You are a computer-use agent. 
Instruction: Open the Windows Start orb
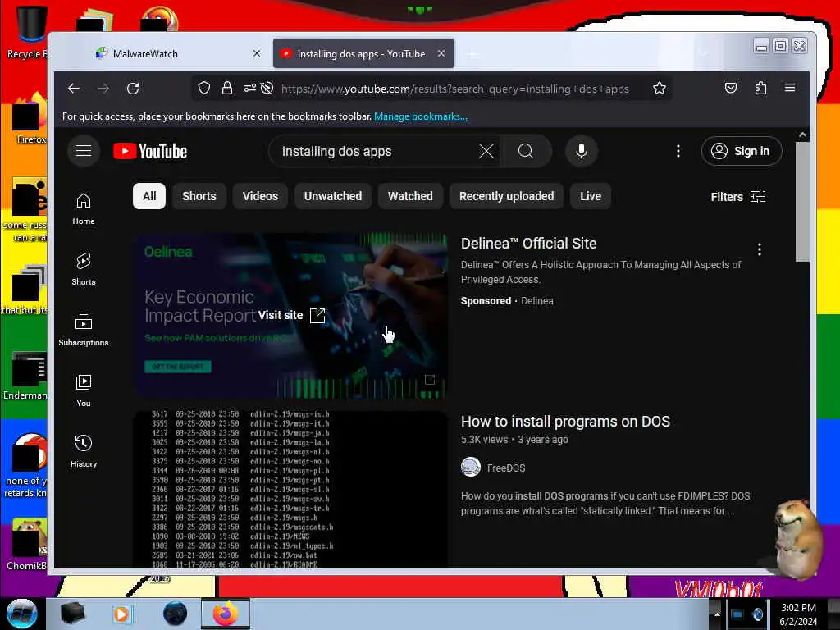click(22, 614)
